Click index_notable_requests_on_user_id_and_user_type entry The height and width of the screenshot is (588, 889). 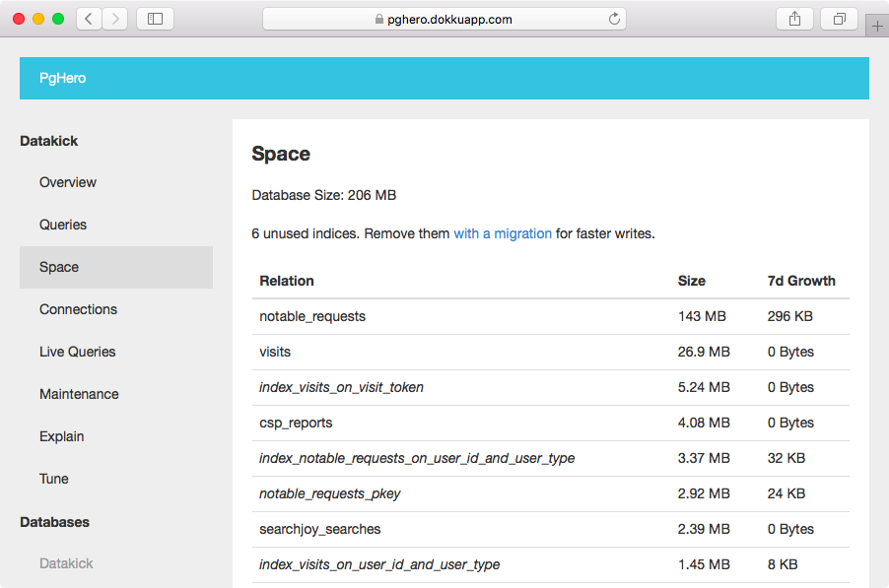point(417,458)
